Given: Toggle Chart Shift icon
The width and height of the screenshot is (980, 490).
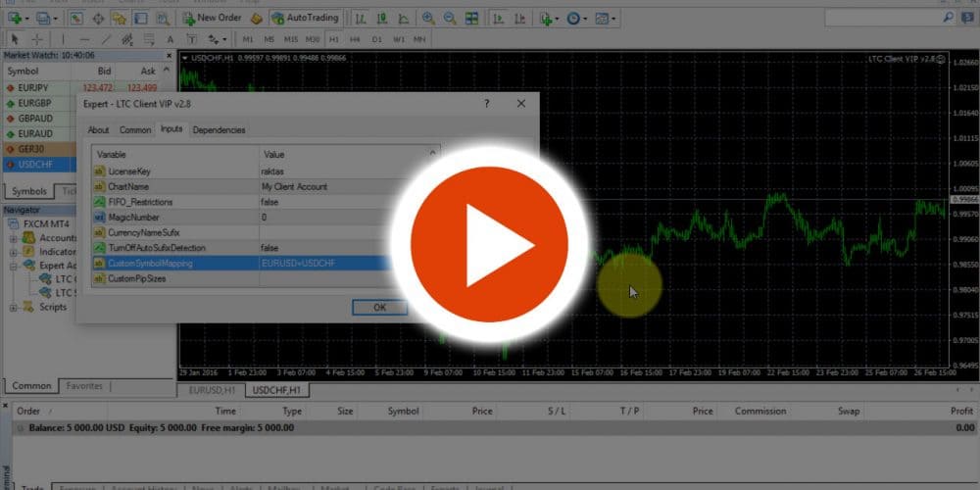Looking at the screenshot, I should (519, 18).
